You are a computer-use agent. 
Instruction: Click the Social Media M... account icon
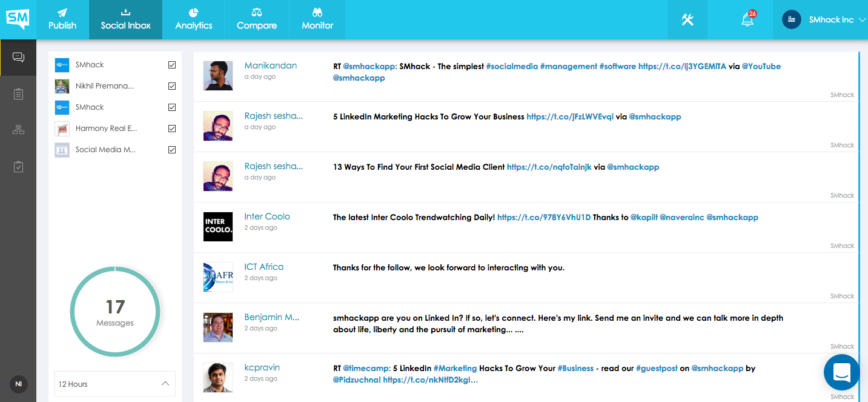62,150
